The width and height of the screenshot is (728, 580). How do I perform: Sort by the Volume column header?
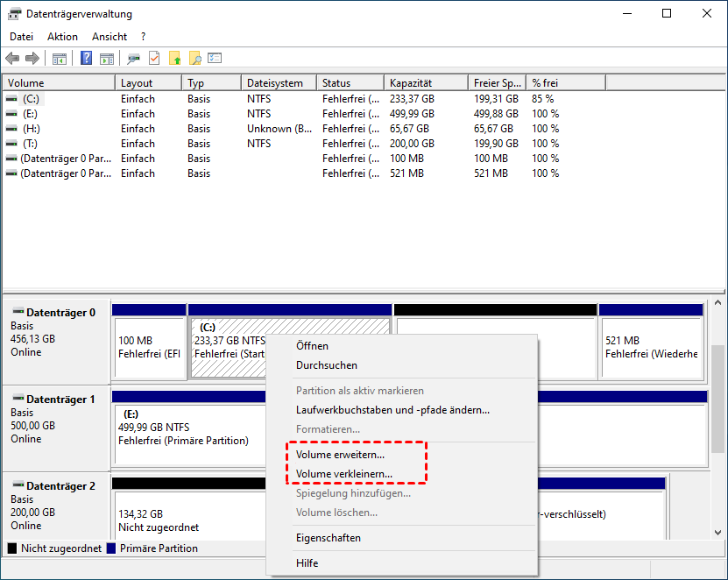pyautogui.click(x=59, y=83)
